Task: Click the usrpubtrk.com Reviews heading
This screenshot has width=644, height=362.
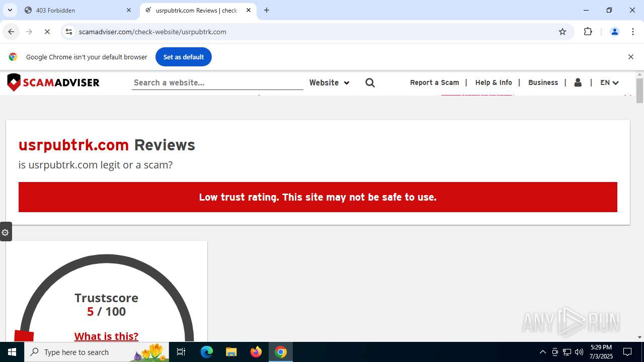Action: click(107, 145)
